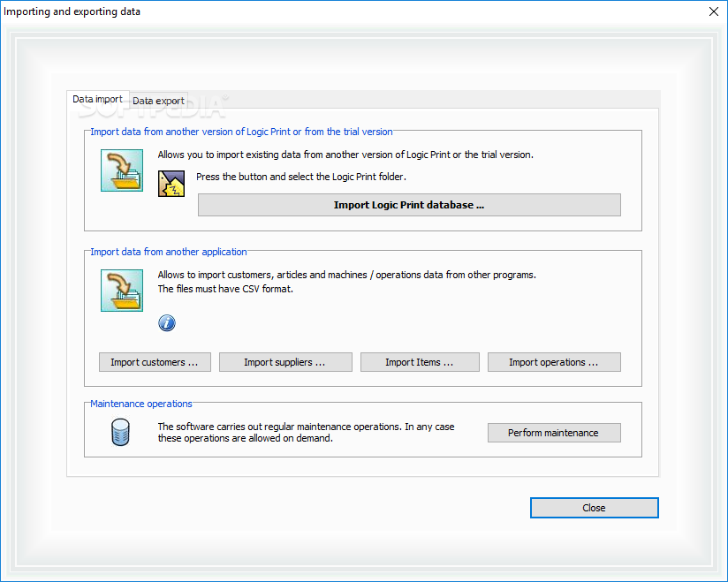This screenshot has width=728, height=582.
Task: Switch to the Data export tab
Action: [158, 101]
